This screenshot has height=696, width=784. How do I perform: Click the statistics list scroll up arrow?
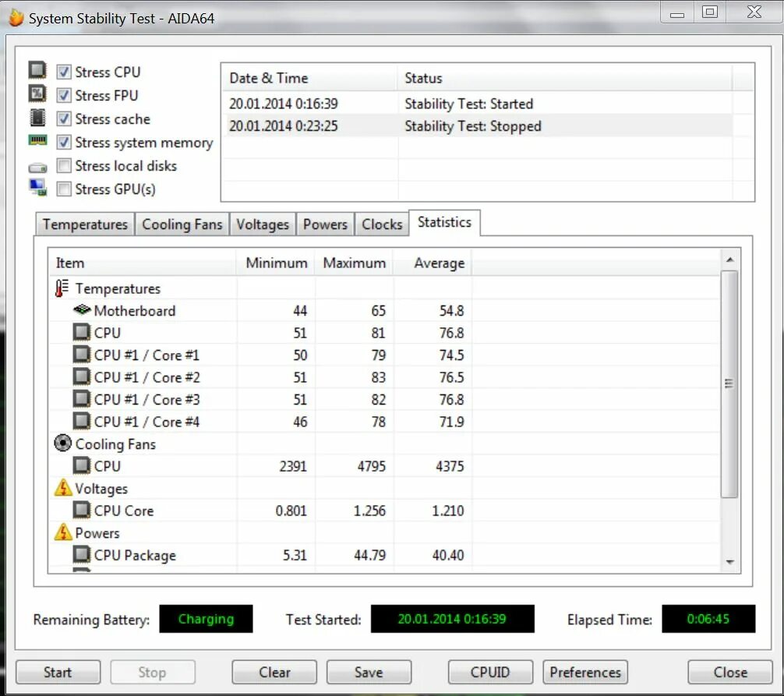(x=730, y=260)
